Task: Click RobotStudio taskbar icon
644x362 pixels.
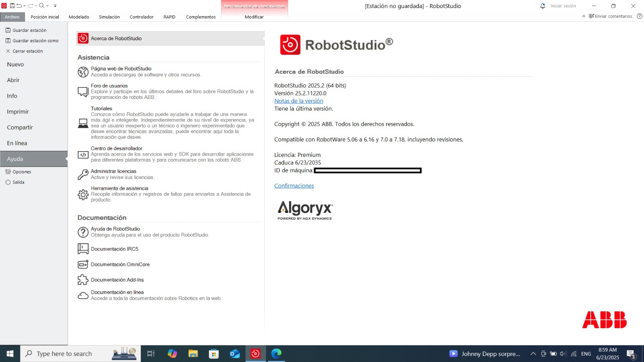Action: point(255,354)
